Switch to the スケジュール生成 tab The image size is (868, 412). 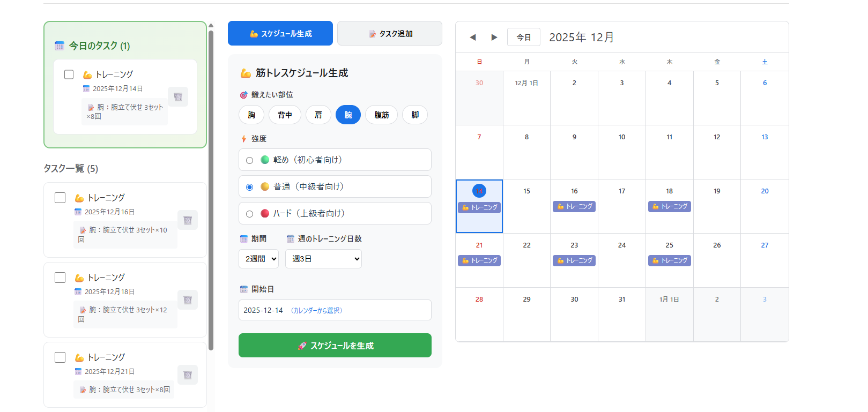[x=280, y=34]
